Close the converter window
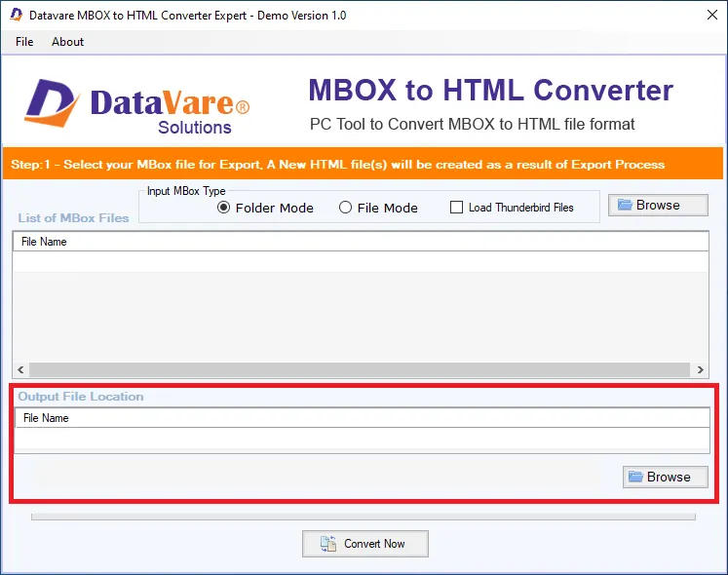728x575 pixels. pos(712,15)
